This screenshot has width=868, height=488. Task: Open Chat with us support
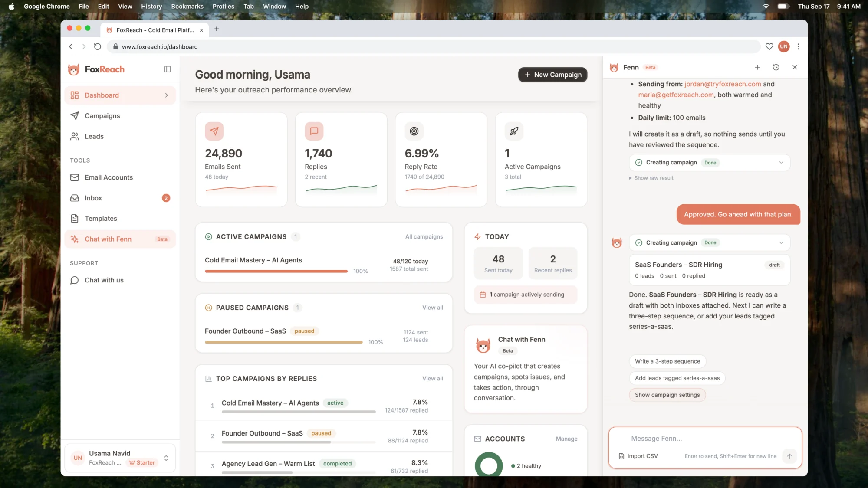click(x=120, y=280)
